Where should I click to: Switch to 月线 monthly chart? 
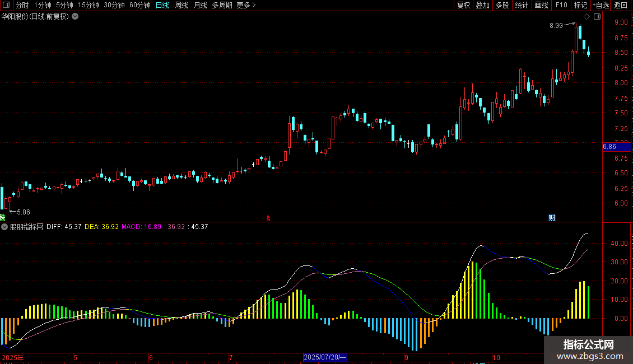coord(200,5)
